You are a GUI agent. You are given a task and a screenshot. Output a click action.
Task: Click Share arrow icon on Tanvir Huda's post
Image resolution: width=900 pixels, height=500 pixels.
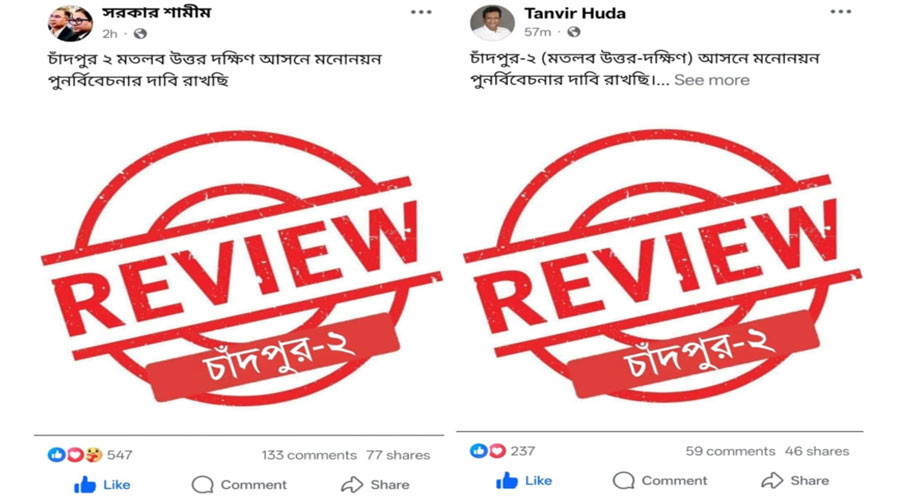772,480
